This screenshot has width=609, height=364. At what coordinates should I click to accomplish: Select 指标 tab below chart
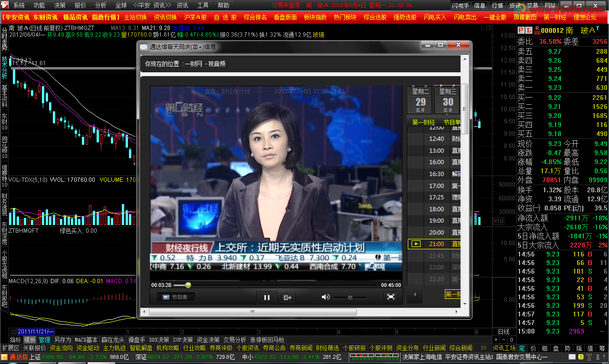tap(16, 340)
